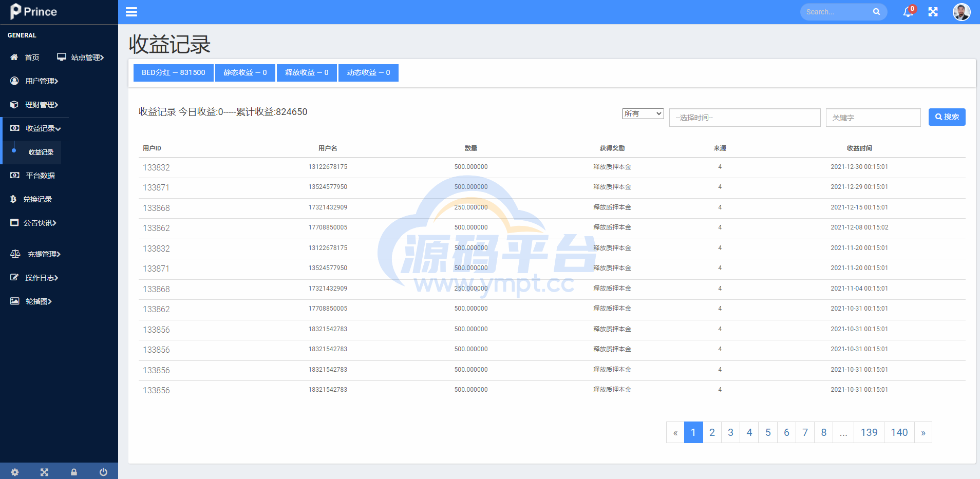Open 平台数据 in the sidebar
This screenshot has width=980, height=479.
tap(40, 176)
